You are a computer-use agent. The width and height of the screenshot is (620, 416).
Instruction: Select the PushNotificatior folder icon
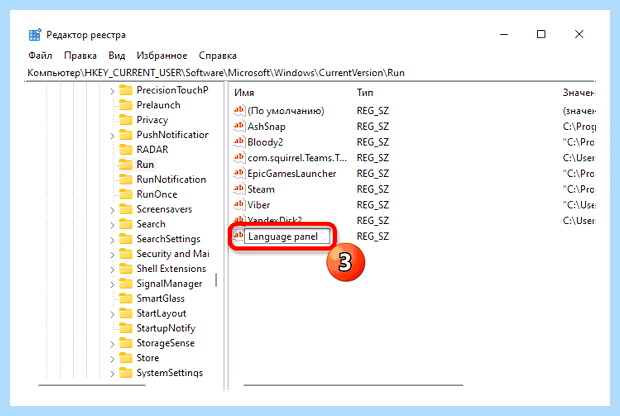point(126,135)
